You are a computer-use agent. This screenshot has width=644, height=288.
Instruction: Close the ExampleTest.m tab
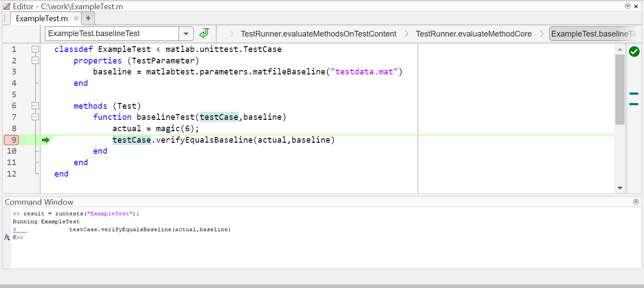(76, 18)
